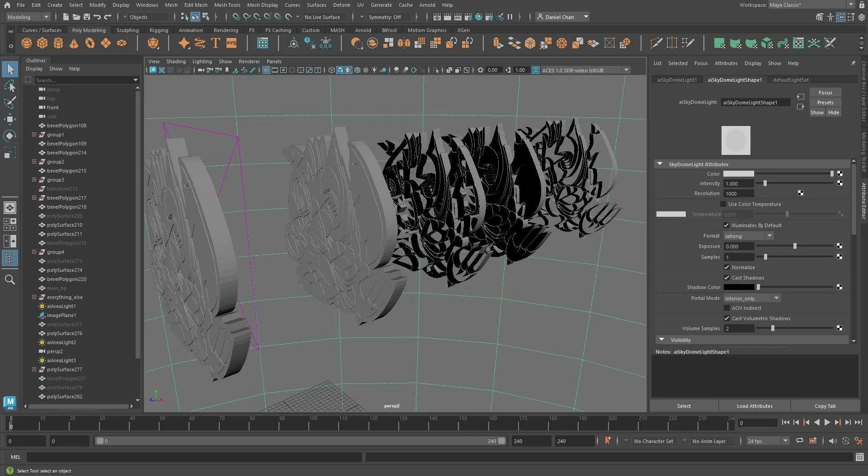Open the Mesh Tools menu
The height and width of the screenshot is (476, 868).
(x=227, y=5)
